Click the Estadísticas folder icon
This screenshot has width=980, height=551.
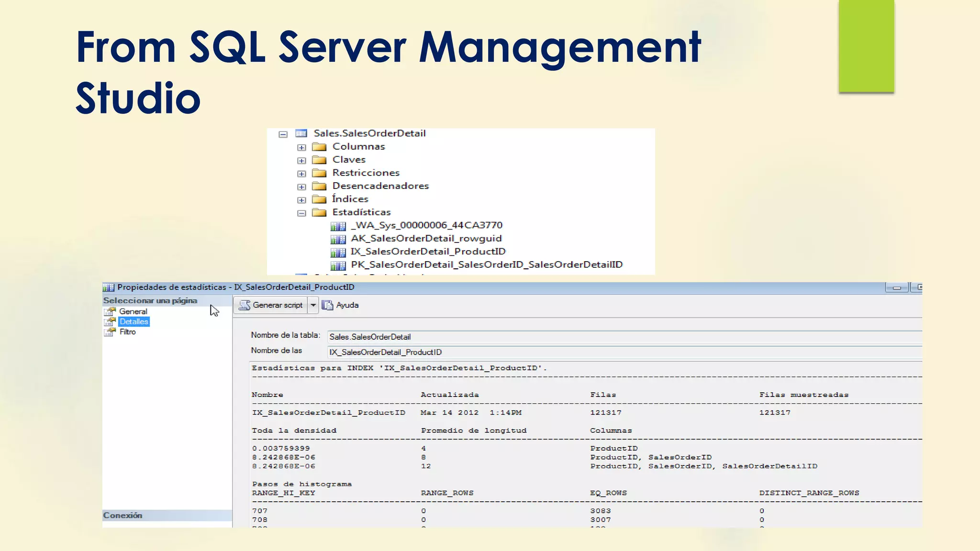click(319, 212)
